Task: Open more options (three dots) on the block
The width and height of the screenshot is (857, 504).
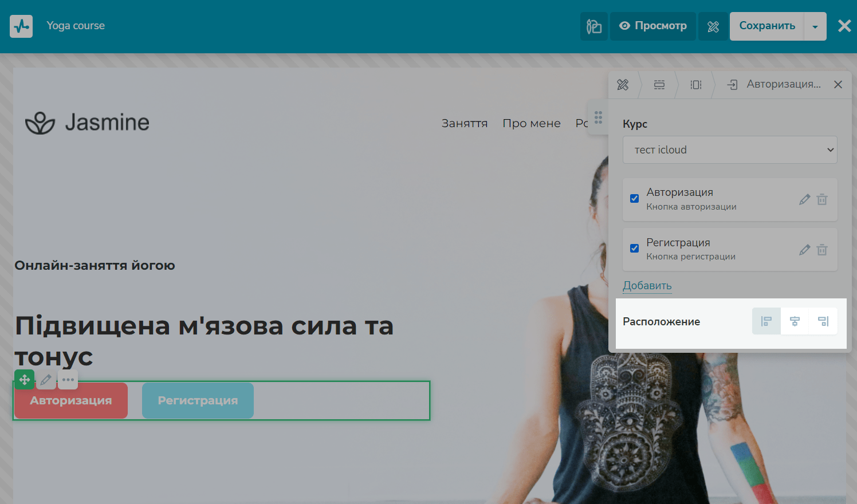Action: [x=68, y=379]
